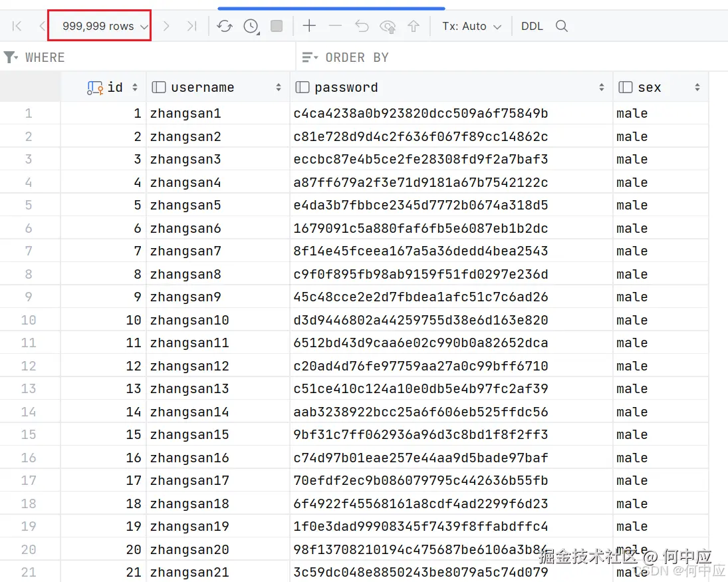Revert selected changes
This screenshot has width=728, height=582.
(362, 26)
